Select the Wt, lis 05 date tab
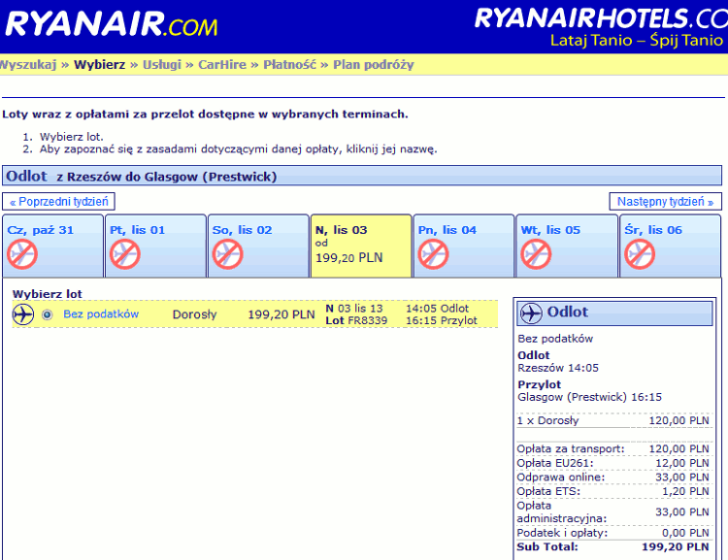The height and width of the screenshot is (560, 728). point(567,246)
